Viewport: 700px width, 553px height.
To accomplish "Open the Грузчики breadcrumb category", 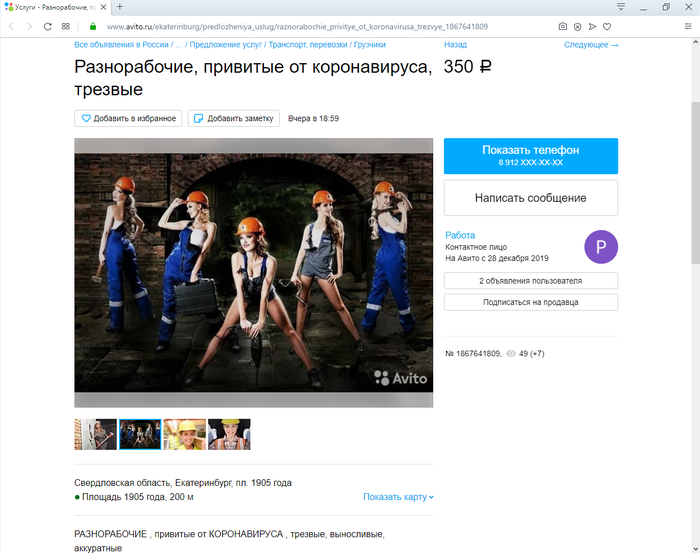I will [369, 45].
